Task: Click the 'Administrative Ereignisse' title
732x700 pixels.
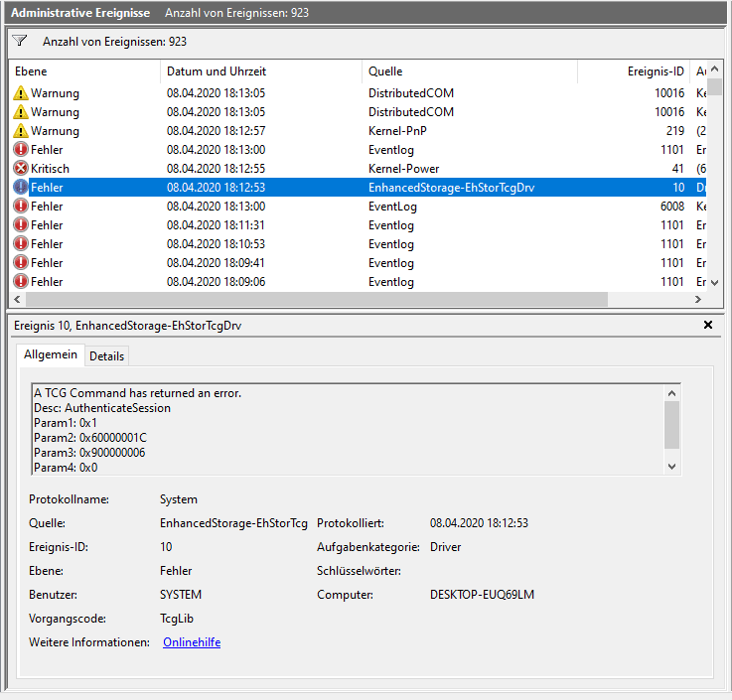Action: (x=80, y=13)
